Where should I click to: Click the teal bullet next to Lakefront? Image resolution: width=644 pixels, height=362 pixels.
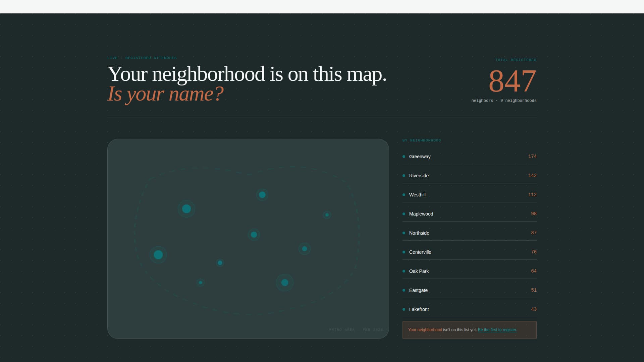click(x=404, y=309)
